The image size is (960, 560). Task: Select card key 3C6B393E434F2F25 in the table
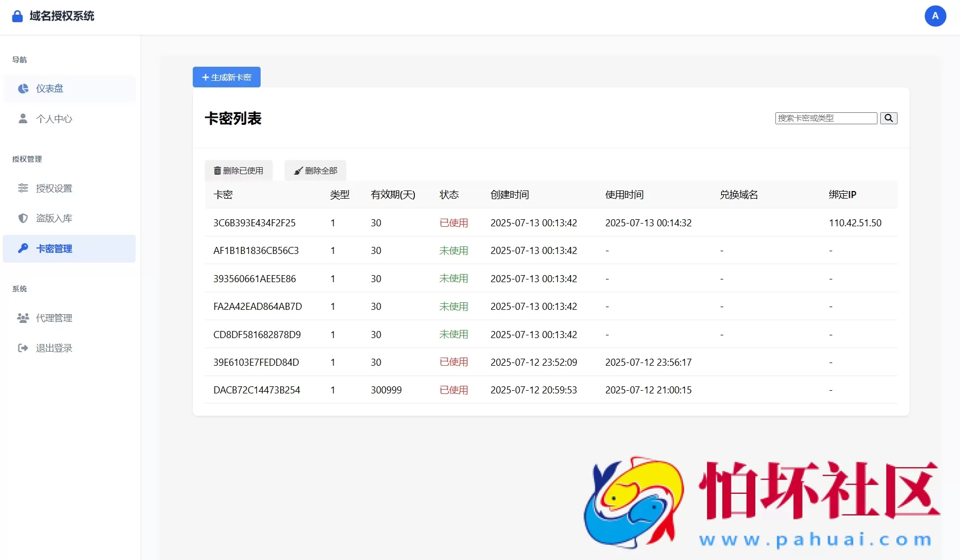click(254, 222)
